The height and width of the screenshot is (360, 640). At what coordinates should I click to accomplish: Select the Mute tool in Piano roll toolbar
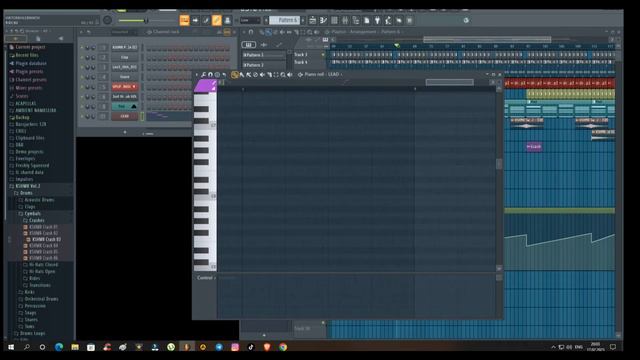[x=262, y=75]
